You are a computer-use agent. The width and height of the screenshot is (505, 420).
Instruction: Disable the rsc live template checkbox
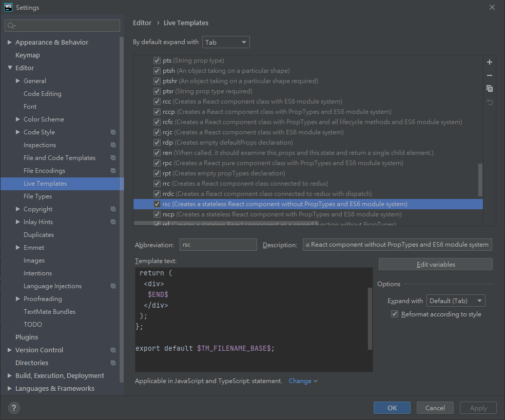(158, 204)
